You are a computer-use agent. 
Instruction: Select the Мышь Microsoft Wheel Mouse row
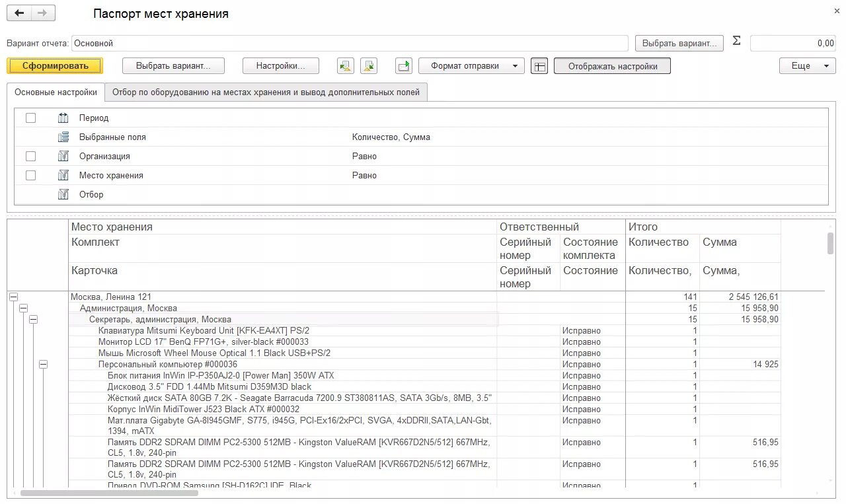point(214,353)
